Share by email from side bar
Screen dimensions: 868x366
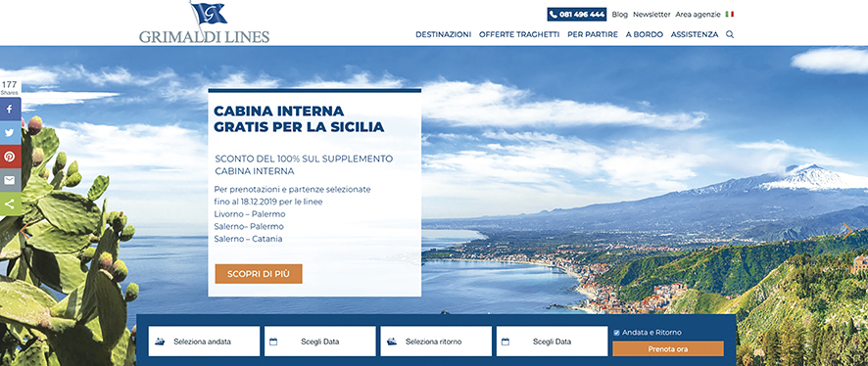(x=10, y=180)
